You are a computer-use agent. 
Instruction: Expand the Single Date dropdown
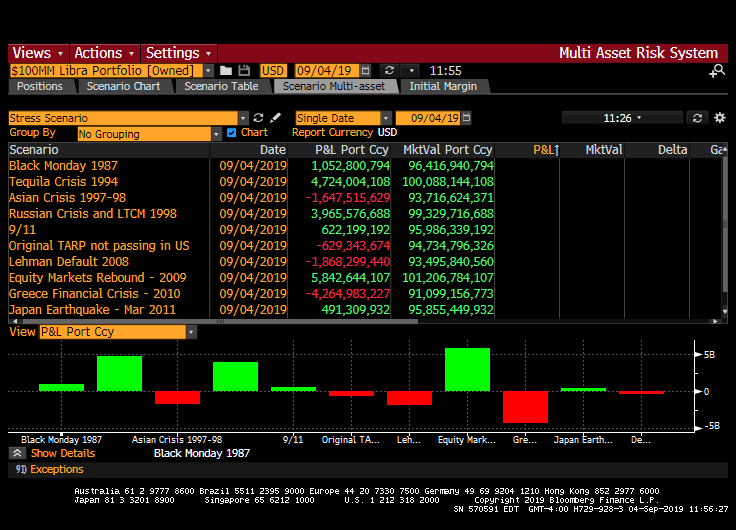point(386,118)
